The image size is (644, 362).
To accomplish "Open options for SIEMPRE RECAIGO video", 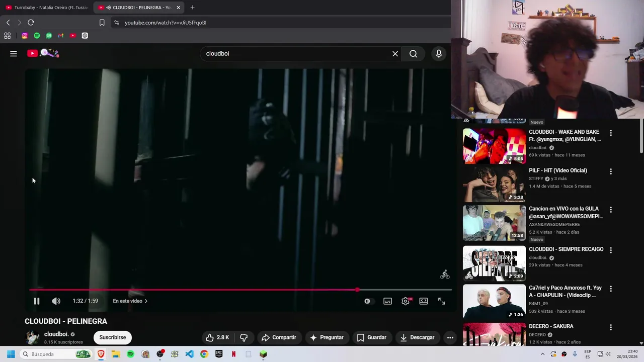I will coord(611,250).
